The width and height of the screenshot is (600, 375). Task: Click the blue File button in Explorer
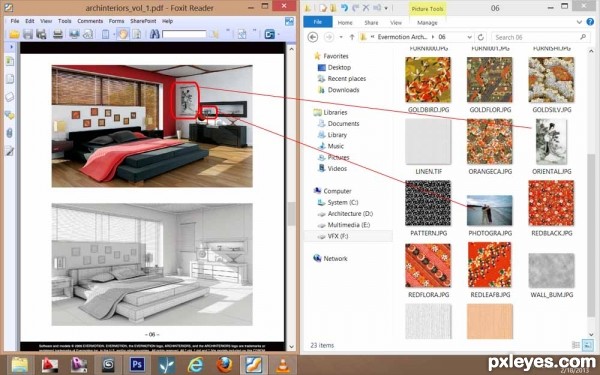click(x=318, y=22)
